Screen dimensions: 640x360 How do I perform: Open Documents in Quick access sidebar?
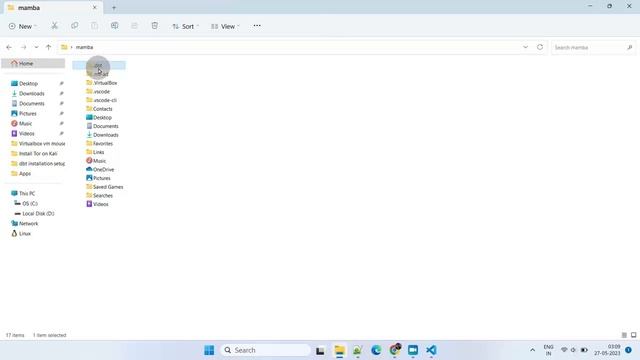click(x=32, y=104)
